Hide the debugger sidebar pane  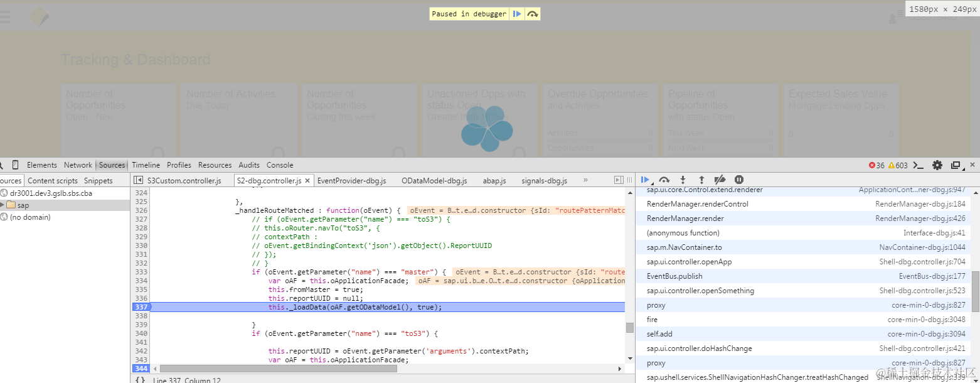coord(618,180)
